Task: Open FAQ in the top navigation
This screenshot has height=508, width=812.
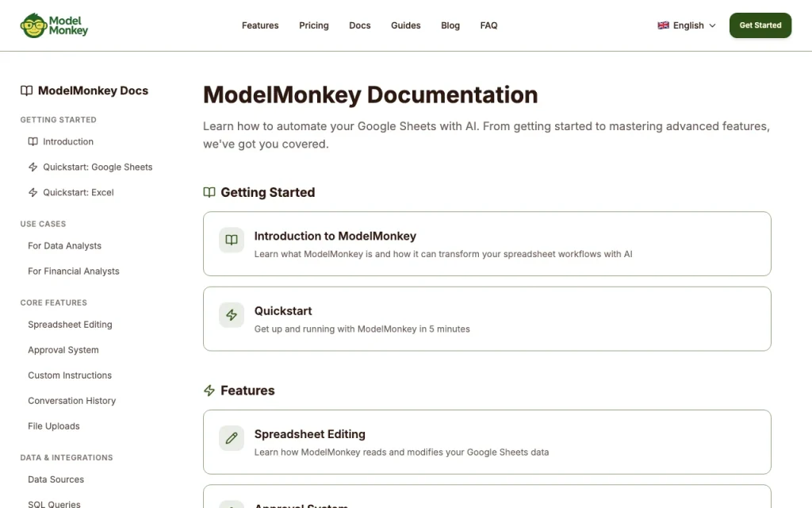Action: (x=488, y=25)
